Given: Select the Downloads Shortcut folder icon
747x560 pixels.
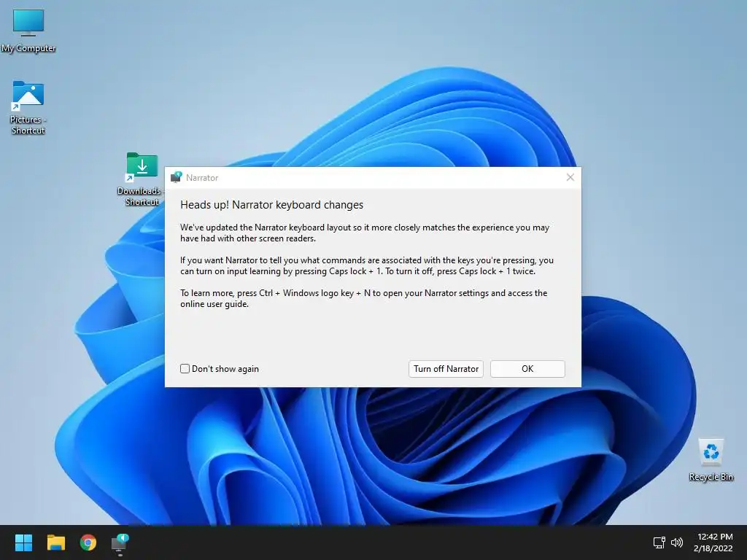Looking at the screenshot, I should click(x=142, y=179).
